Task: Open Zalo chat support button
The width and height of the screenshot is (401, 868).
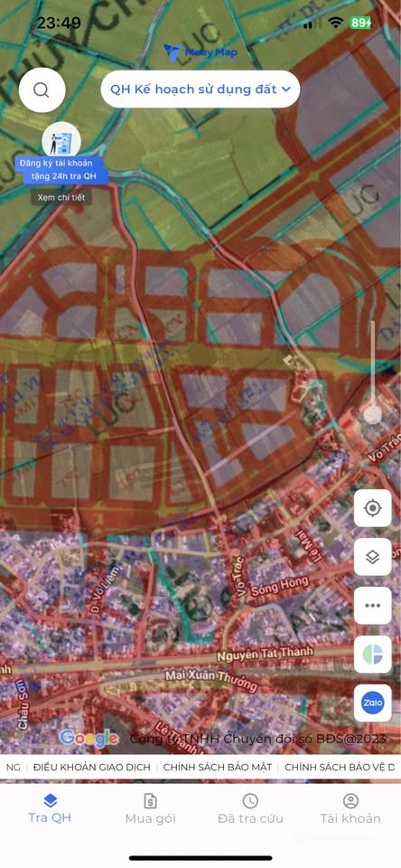Action: pyautogui.click(x=373, y=703)
